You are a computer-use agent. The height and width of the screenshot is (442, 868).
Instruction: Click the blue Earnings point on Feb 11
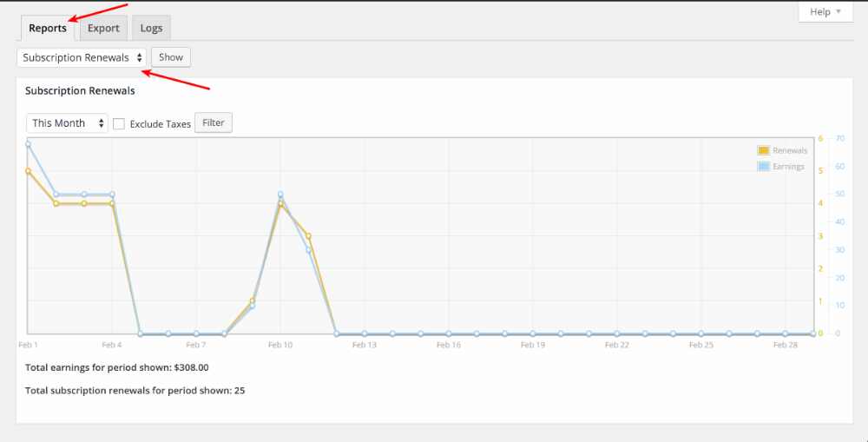[308, 250]
